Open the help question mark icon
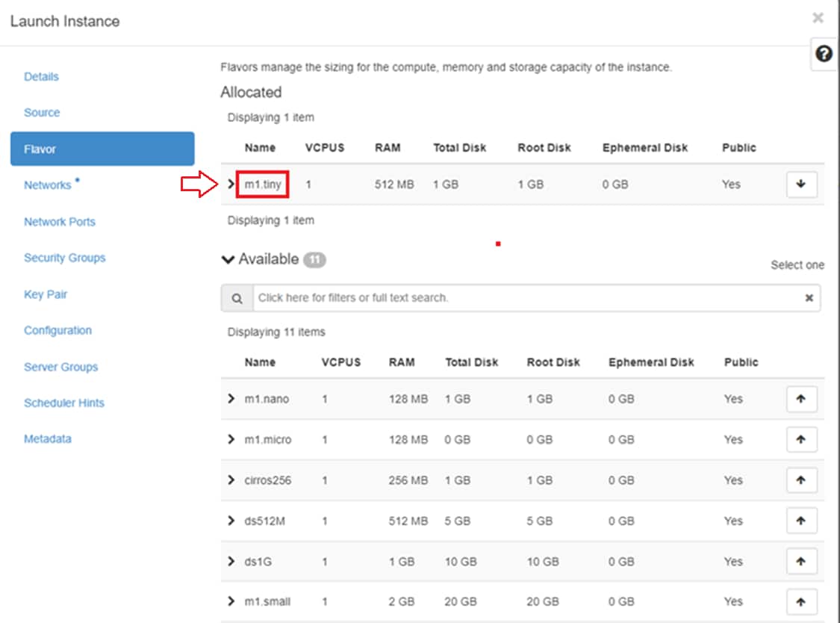Viewport: 840px width, 623px height. coord(824,54)
